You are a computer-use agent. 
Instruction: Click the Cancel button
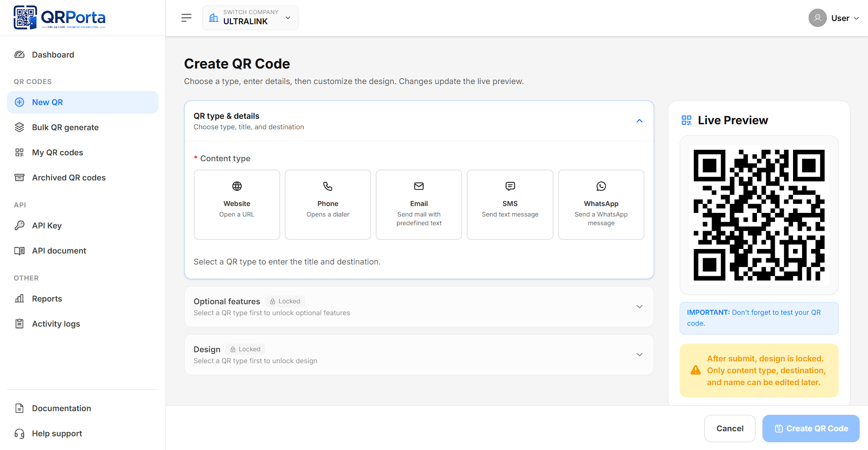coord(730,429)
